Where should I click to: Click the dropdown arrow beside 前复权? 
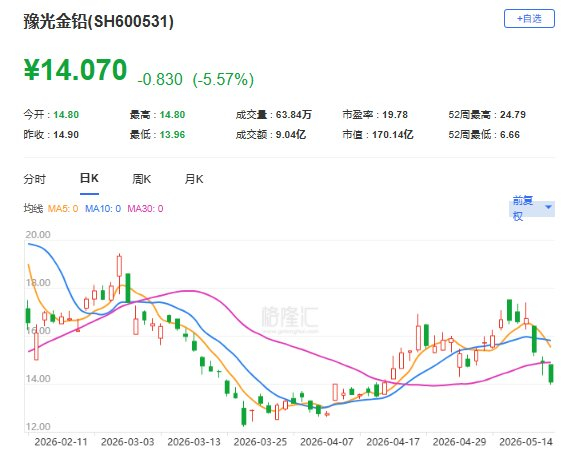pos(549,207)
